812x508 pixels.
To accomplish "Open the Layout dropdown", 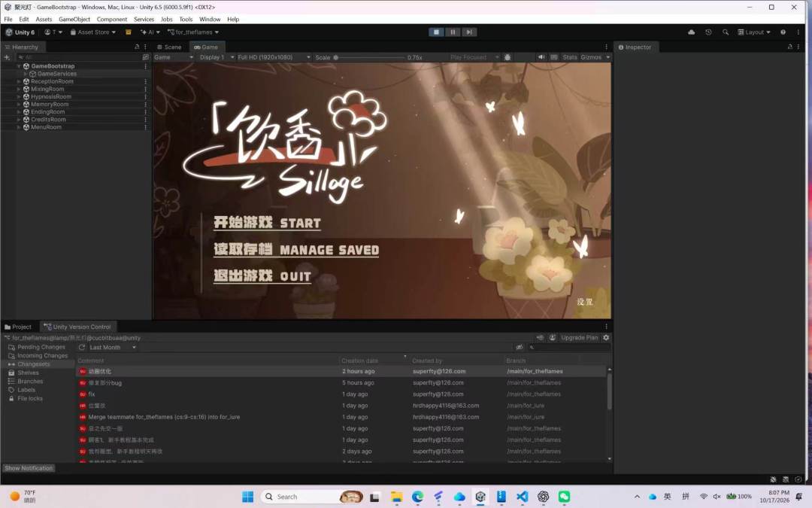I will (x=754, y=32).
